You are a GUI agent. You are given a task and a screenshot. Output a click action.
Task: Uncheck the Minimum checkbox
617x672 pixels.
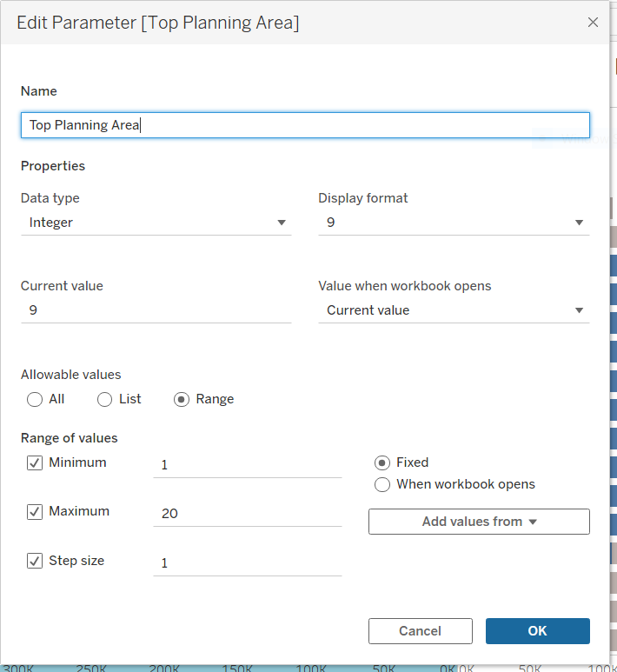click(x=35, y=463)
